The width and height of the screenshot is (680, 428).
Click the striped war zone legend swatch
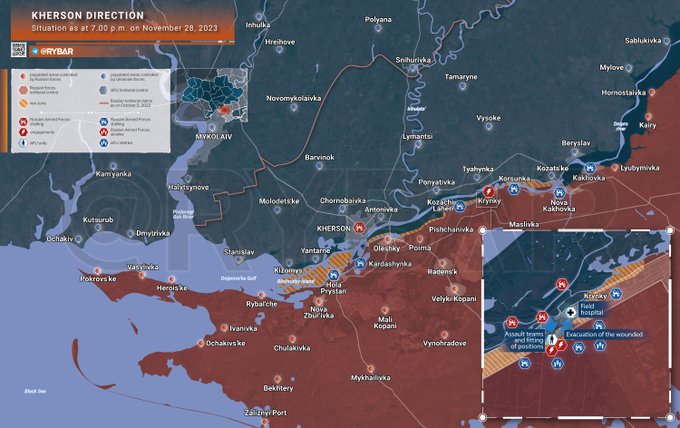23,103
